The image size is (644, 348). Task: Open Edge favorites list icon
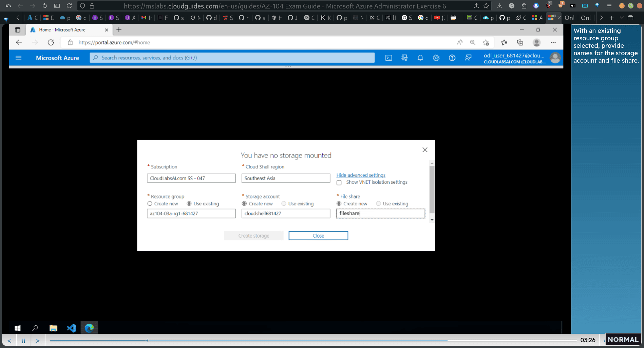click(x=504, y=42)
